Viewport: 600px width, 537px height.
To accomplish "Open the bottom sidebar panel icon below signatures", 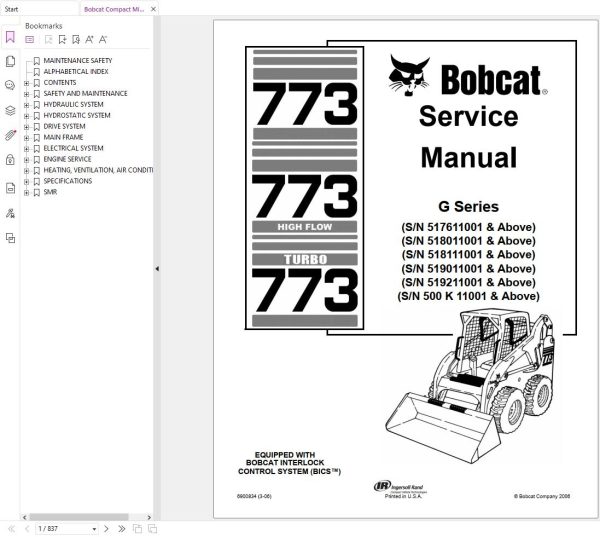I will pyautogui.click(x=10, y=238).
